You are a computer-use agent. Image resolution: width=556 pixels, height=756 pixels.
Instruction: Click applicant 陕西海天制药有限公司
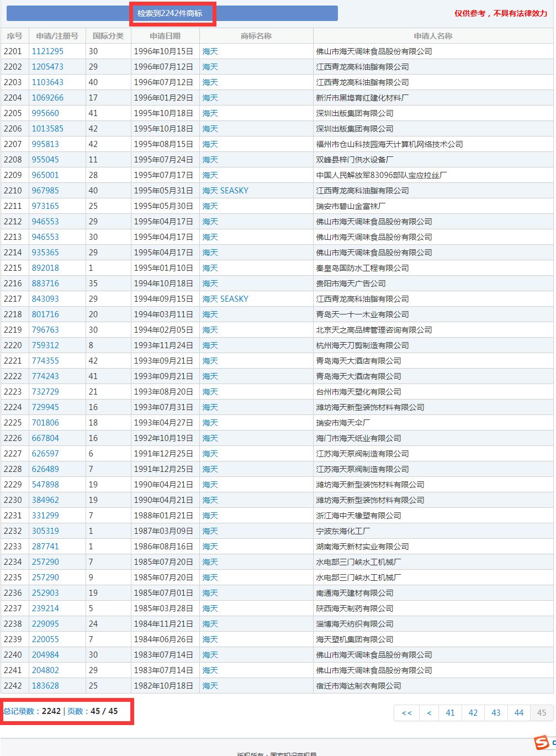354,608
